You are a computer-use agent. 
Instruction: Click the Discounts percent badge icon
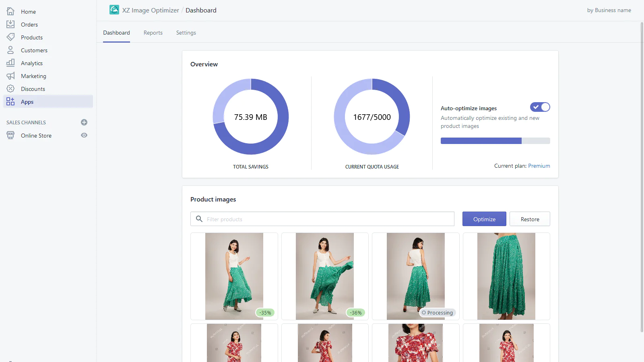click(x=10, y=89)
